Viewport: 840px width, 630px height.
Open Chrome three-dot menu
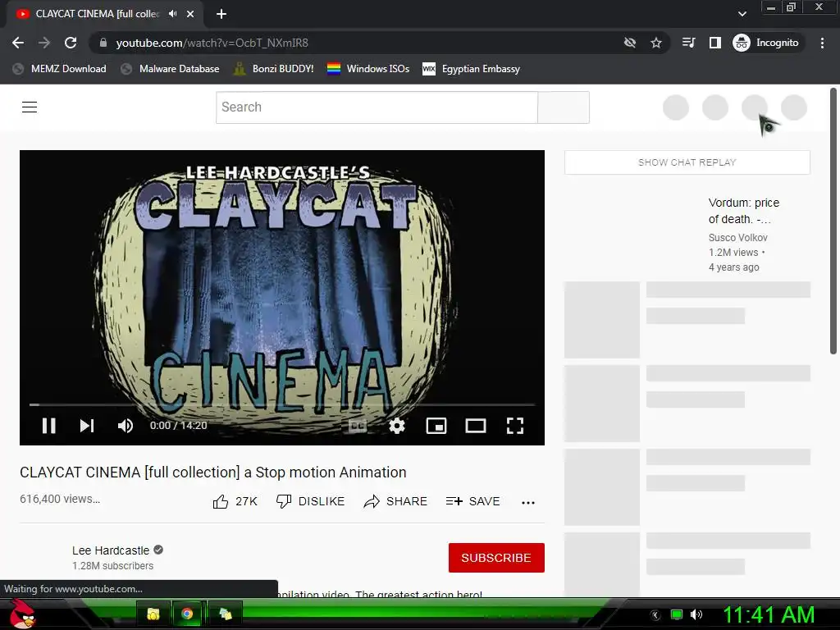click(x=822, y=43)
